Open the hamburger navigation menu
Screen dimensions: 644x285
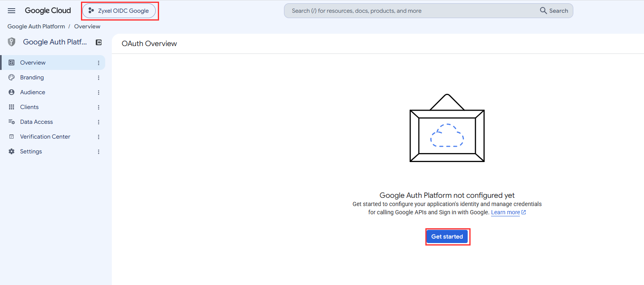click(12, 11)
